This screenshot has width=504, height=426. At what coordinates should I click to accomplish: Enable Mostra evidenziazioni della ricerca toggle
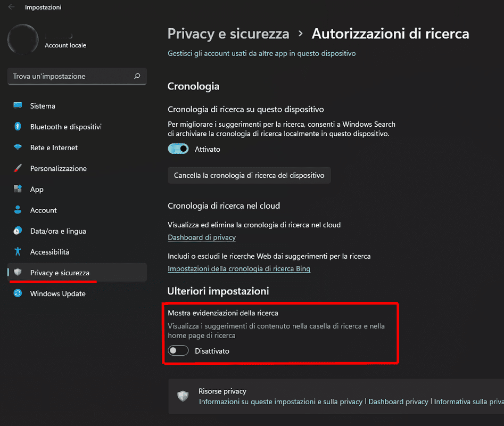pos(178,350)
